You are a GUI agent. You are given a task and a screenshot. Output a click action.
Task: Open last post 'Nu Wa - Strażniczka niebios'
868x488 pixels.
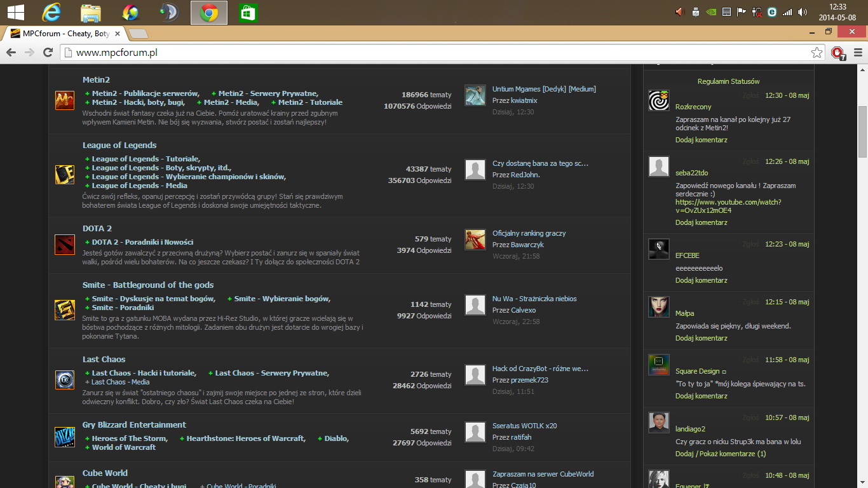(535, 299)
